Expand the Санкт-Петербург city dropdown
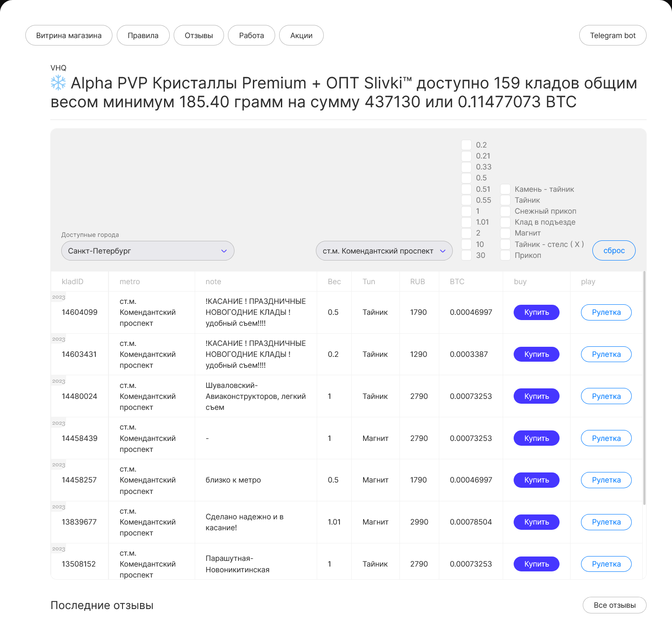672x620 pixels. click(x=148, y=251)
